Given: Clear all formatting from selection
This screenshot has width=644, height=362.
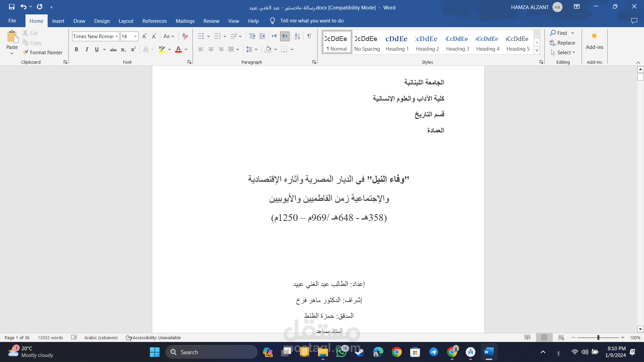Looking at the screenshot, I should 185,36.
